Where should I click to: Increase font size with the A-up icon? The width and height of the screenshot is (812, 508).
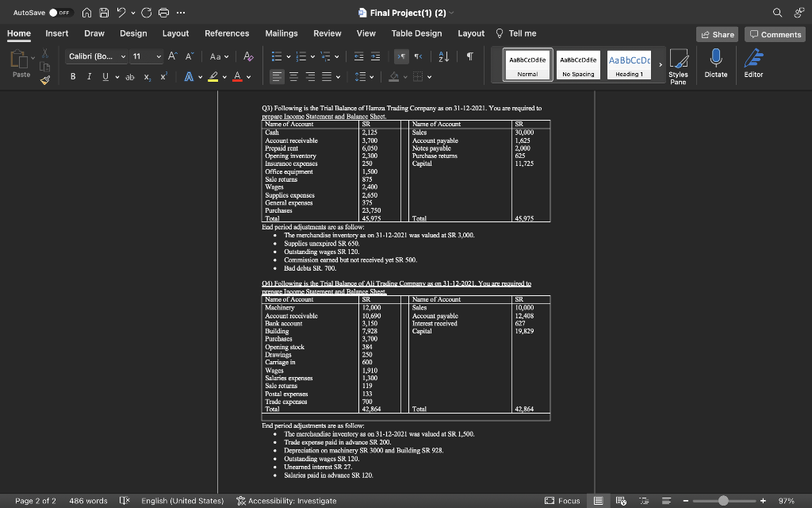click(173, 56)
